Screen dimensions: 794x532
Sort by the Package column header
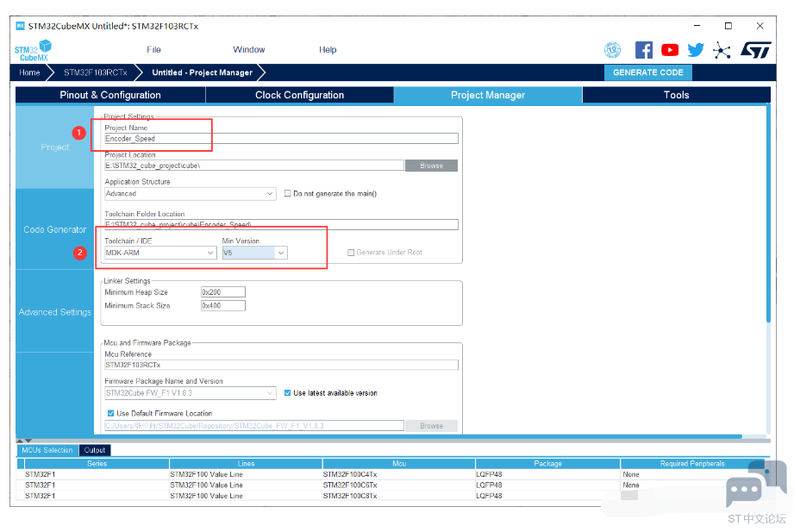tap(548, 464)
